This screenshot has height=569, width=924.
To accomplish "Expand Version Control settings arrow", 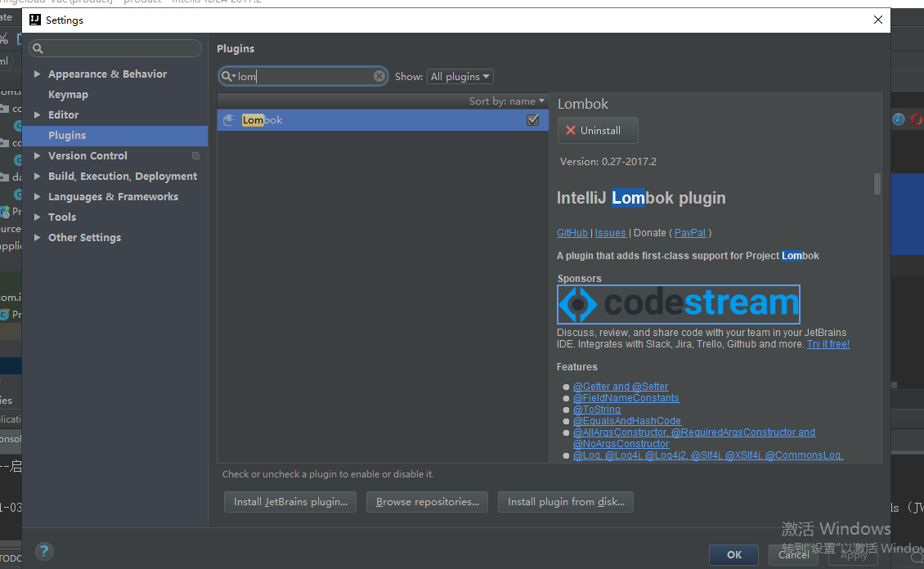I will [x=37, y=156].
